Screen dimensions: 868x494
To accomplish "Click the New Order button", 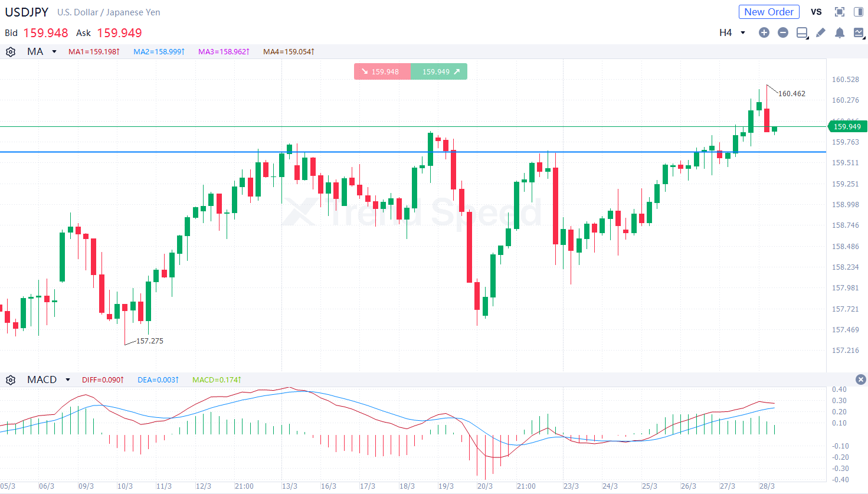I will 769,12.
